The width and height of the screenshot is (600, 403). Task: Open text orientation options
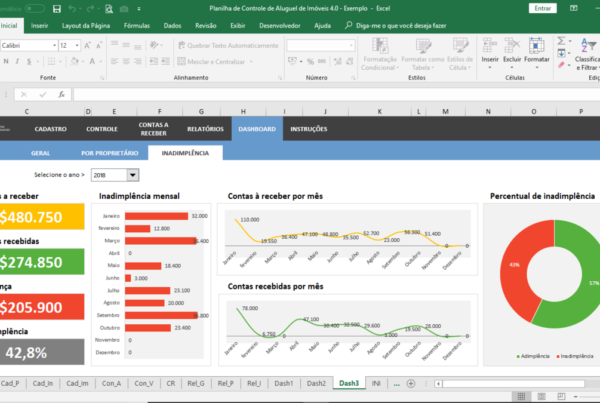(x=154, y=45)
